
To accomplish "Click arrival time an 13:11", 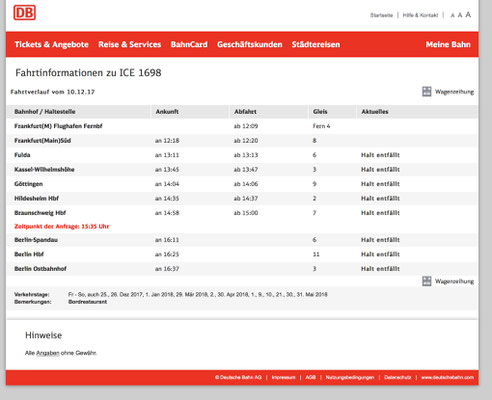I will 167,155.
